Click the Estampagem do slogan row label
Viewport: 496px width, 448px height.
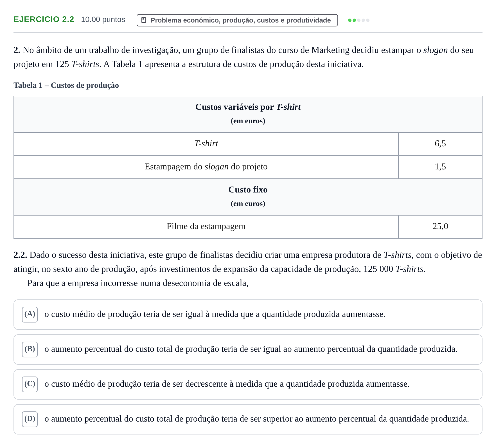[206, 167]
